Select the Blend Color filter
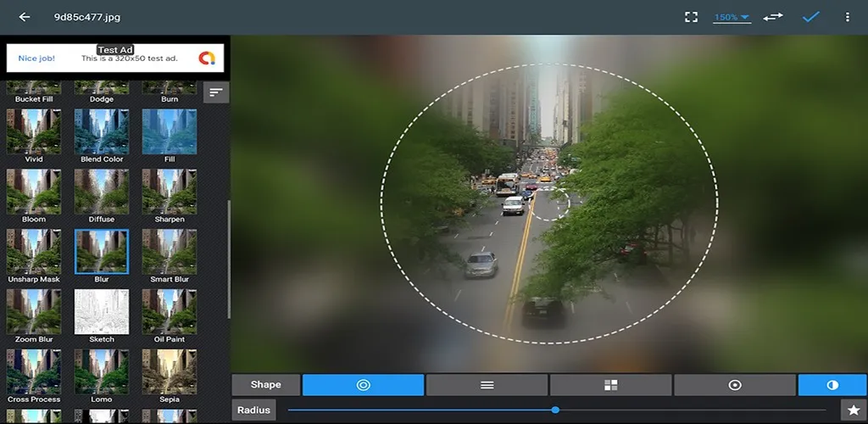Viewport: 868px width, 424px height. (102, 131)
